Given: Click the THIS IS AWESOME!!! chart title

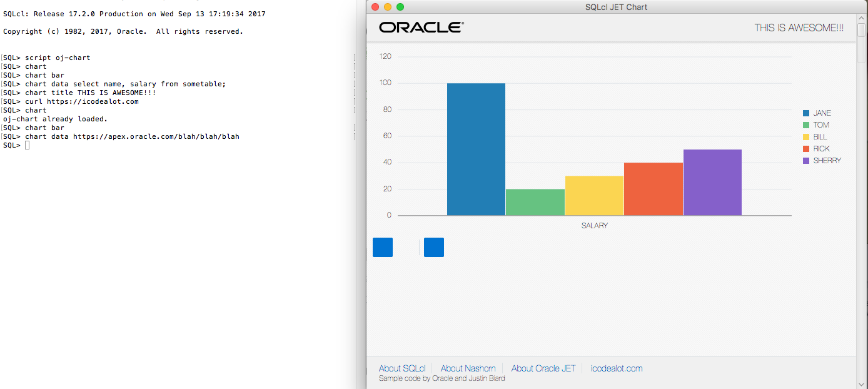Looking at the screenshot, I should point(798,28).
